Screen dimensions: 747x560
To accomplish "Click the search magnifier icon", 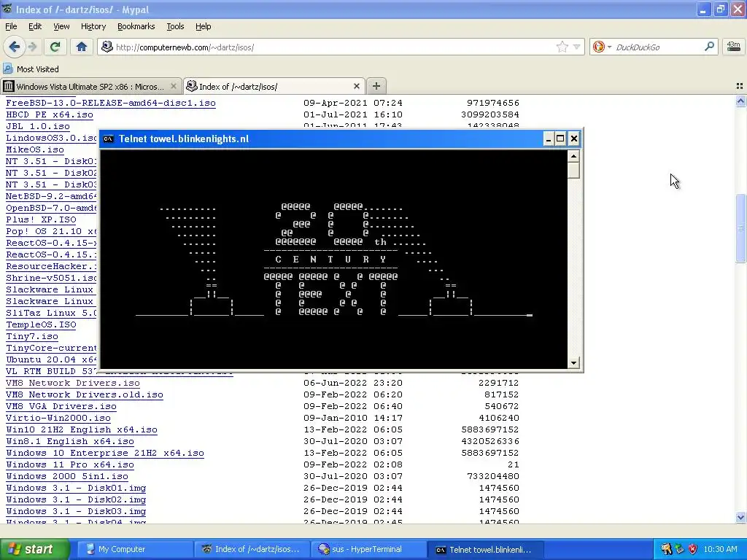I will [x=709, y=47].
